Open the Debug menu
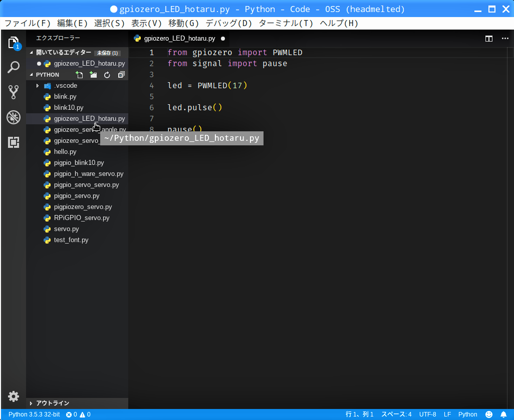The width and height of the screenshot is (514, 420). [229, 23]
